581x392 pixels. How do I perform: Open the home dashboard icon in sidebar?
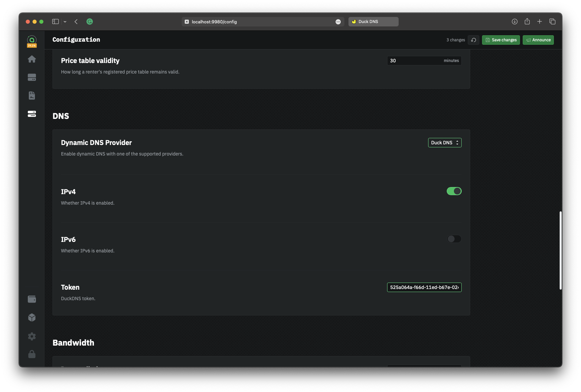[x=32, y=59]
